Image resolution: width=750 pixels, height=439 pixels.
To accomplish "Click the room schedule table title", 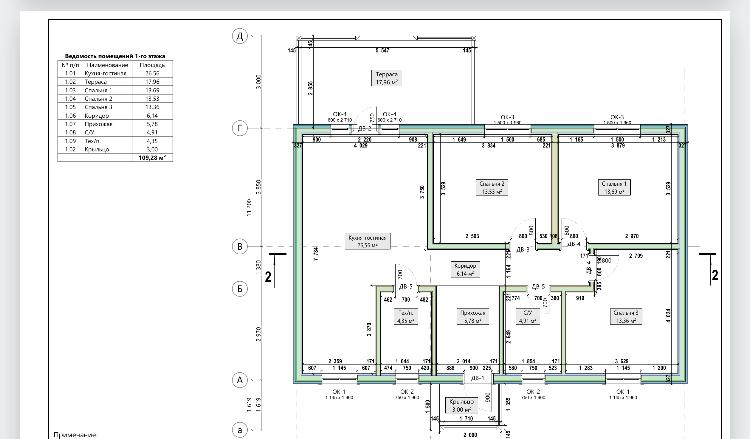I will 115,56.
